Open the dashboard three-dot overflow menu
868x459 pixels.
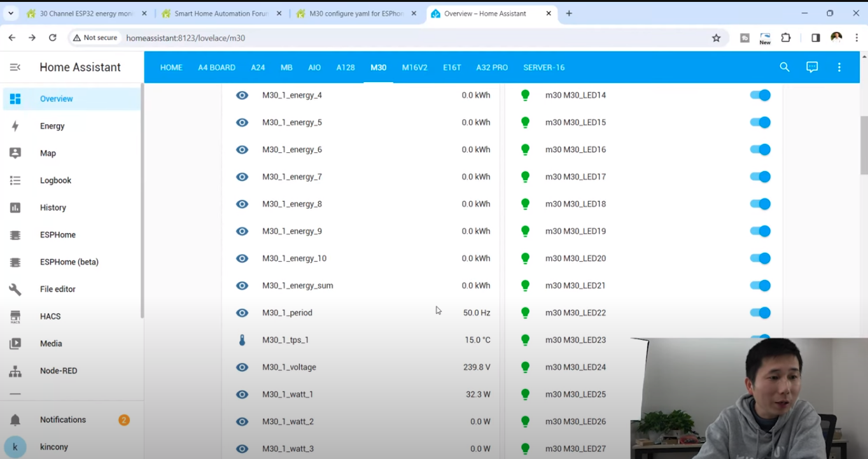click(x=839, y=67)
